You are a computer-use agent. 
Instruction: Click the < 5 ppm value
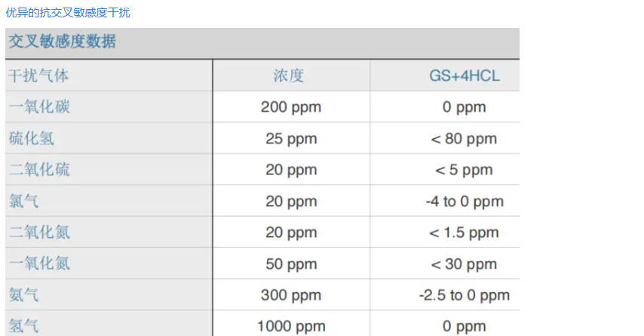464,170
